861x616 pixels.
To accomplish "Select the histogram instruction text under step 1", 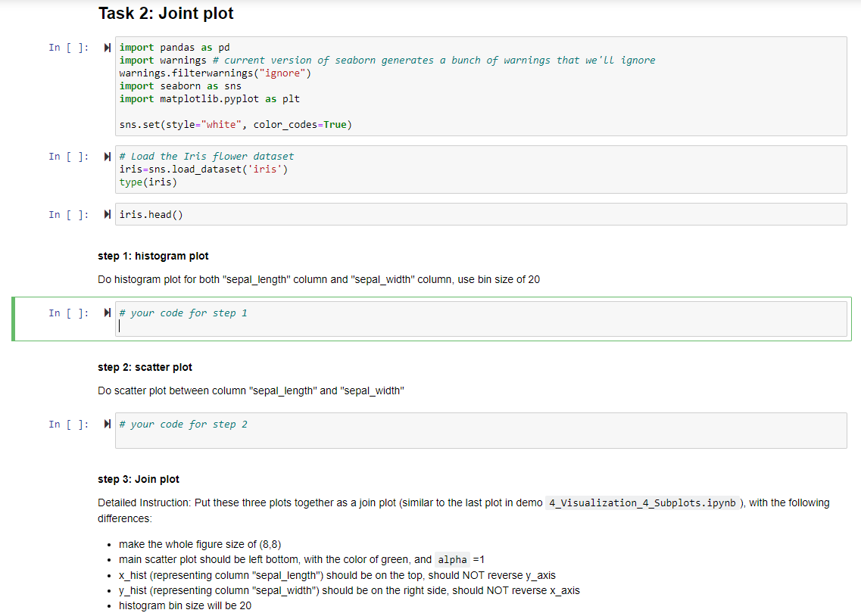I will [x=318, y=279].
